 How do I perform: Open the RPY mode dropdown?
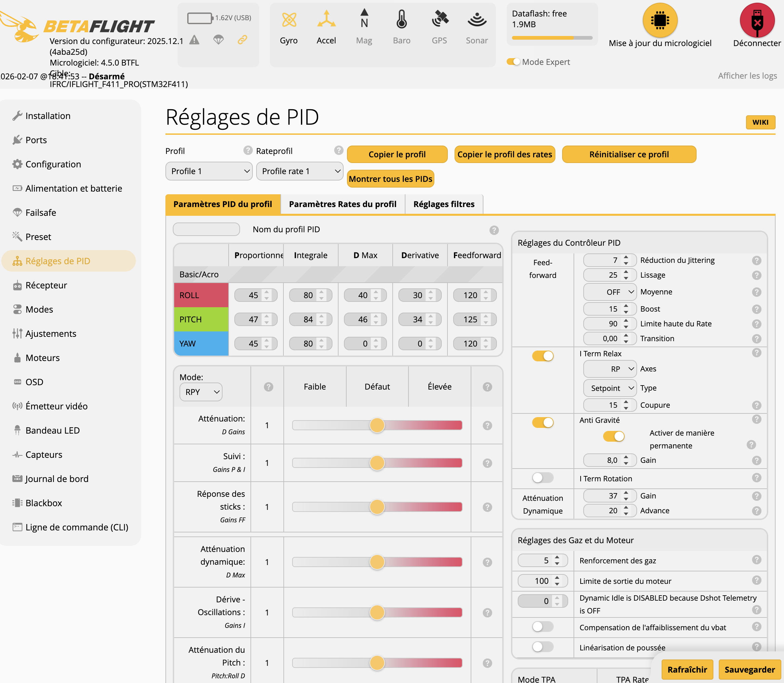pos(201,392)
